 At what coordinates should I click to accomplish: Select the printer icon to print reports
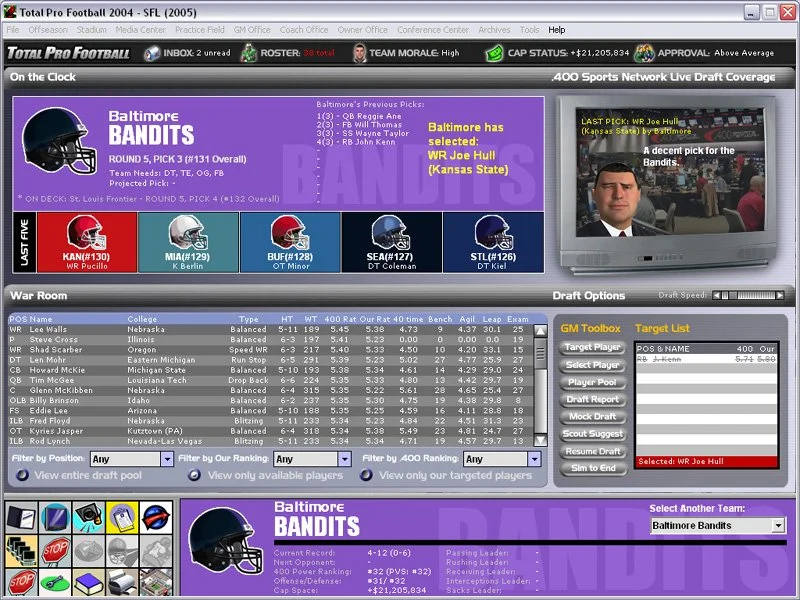pos(120,583)
